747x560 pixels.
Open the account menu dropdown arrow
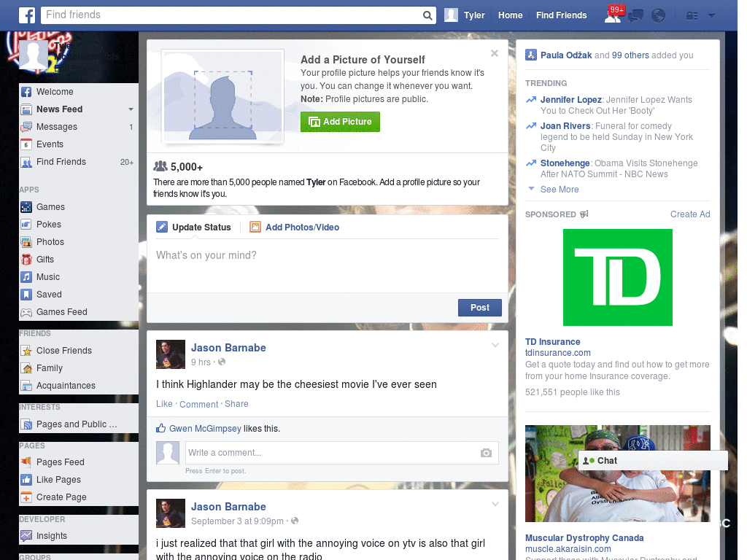(x=712, y=16)
